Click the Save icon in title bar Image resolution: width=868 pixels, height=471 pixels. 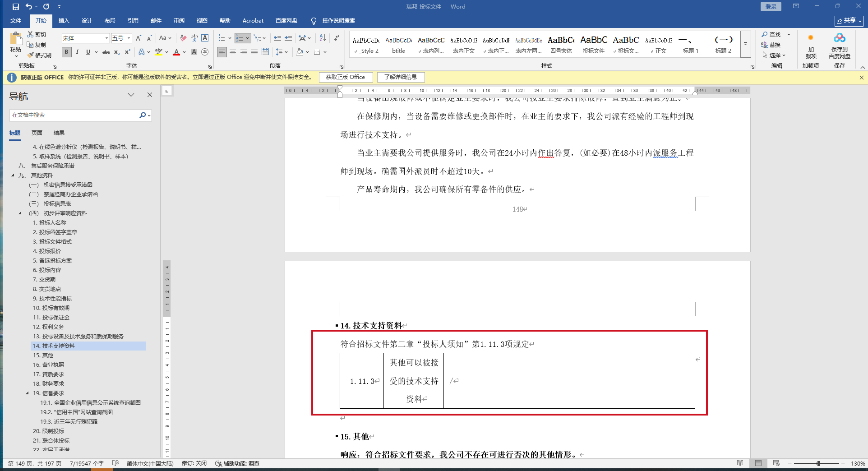[15, 7]
